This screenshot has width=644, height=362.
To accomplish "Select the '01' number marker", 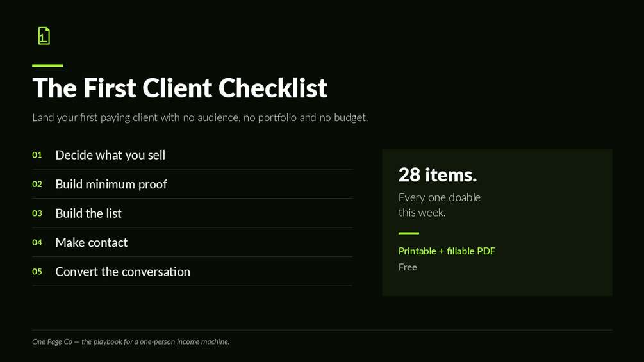I will point(37,155).
